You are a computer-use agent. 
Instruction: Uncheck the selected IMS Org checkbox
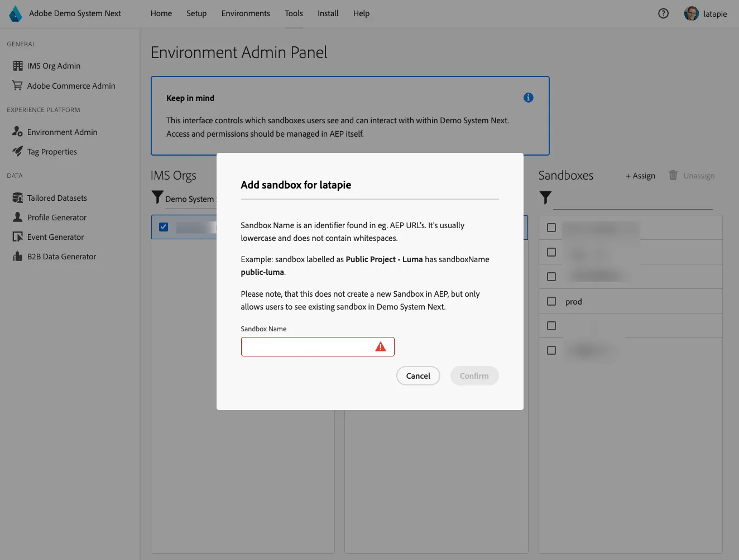click(164, 227)
